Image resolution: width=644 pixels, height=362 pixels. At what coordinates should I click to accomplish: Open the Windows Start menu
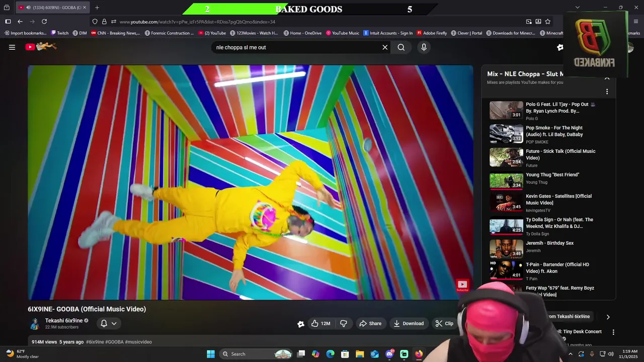pos(211,354)
